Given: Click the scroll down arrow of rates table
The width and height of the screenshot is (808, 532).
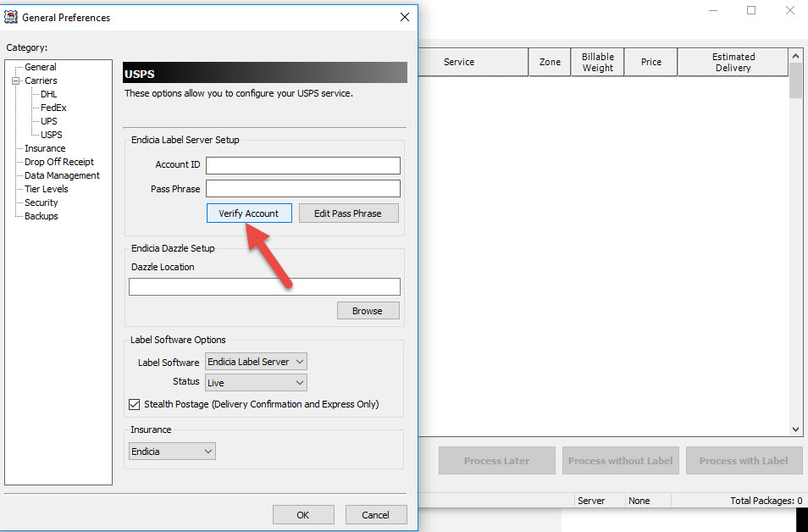Looking at the screenshot, I should tap(795, 429).
